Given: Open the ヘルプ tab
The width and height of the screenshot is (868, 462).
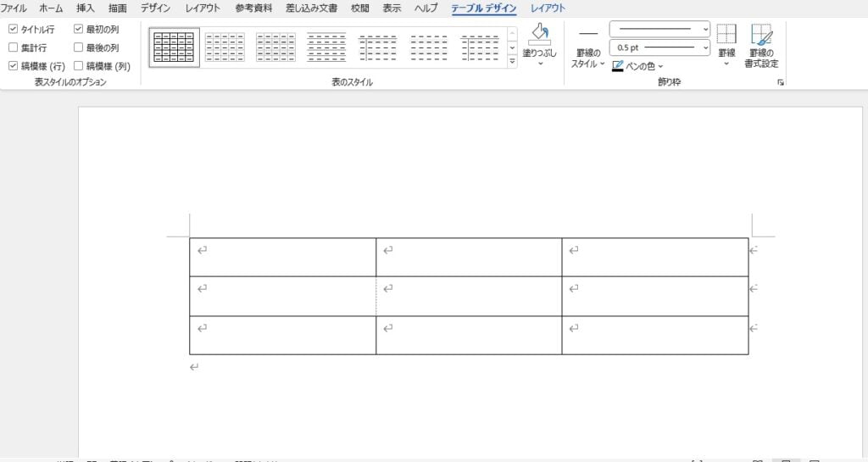Looking at the screenshot, I should coord(426,8).
